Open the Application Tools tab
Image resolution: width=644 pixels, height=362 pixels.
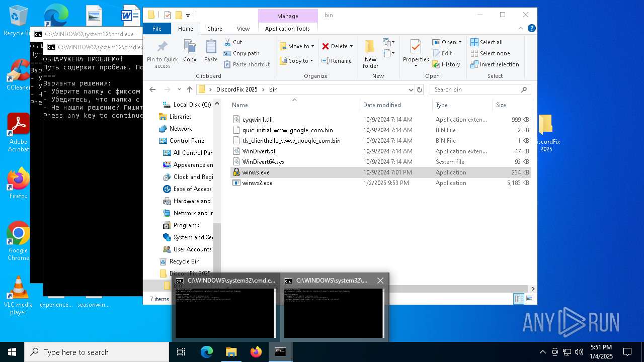(287, 29)
